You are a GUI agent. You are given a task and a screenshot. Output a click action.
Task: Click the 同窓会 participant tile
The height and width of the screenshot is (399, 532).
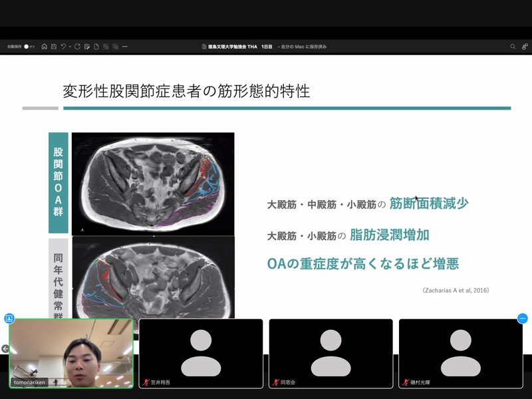(331, 354)
